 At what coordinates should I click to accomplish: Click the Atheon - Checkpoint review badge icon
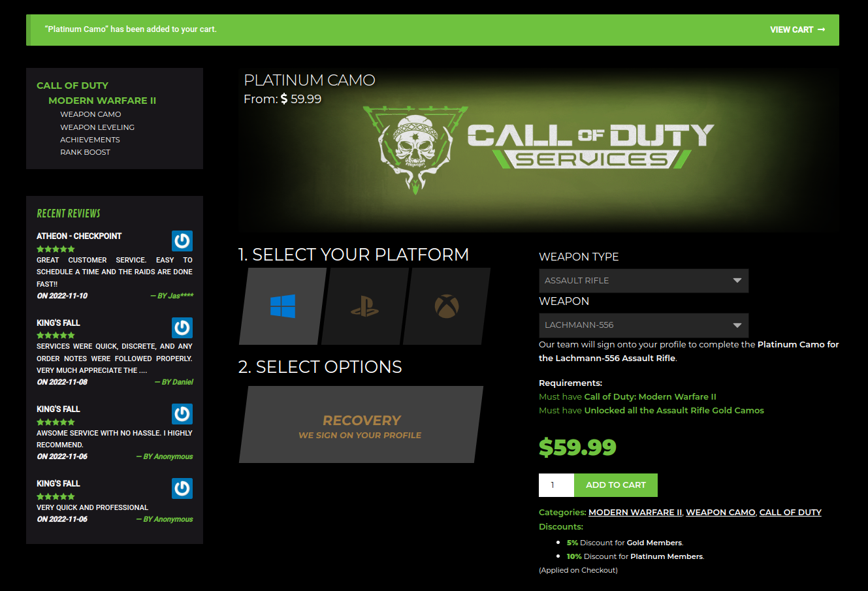pos(182,241)
